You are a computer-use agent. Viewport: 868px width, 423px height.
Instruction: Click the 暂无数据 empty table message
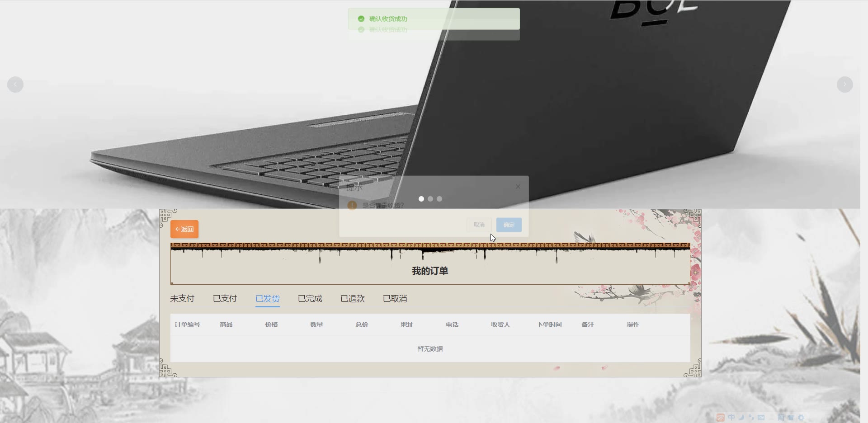(430, 349)
